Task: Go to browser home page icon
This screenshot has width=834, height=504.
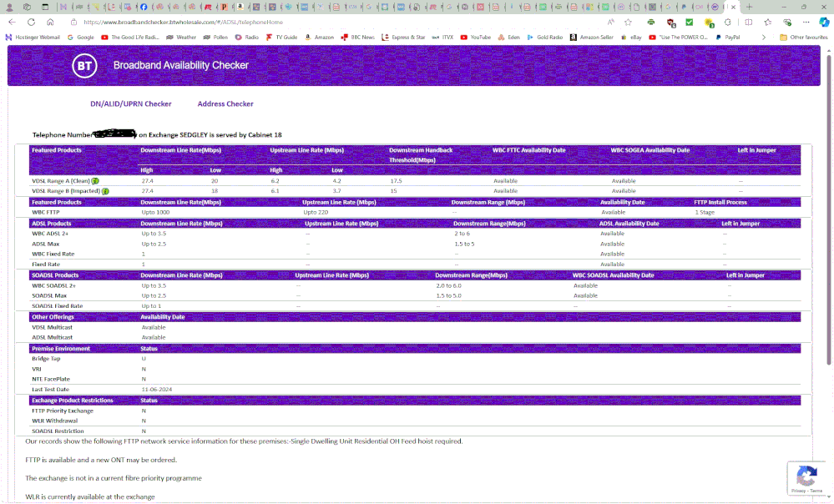Action: click(x=51, y=23)
